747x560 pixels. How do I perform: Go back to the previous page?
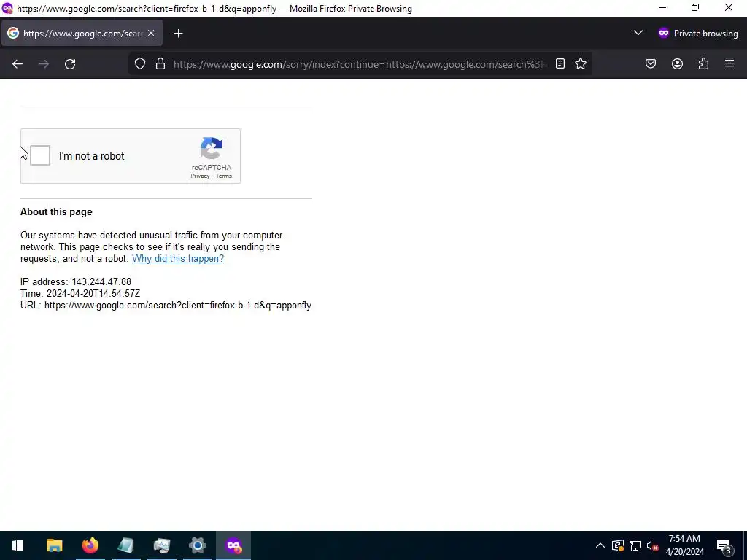pyautogui.click(x=18, y=64)
